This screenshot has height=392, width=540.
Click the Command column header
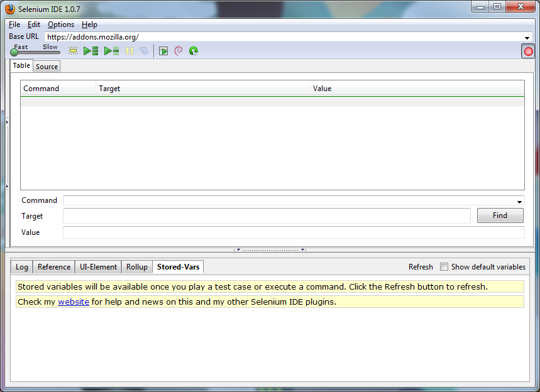58,89
